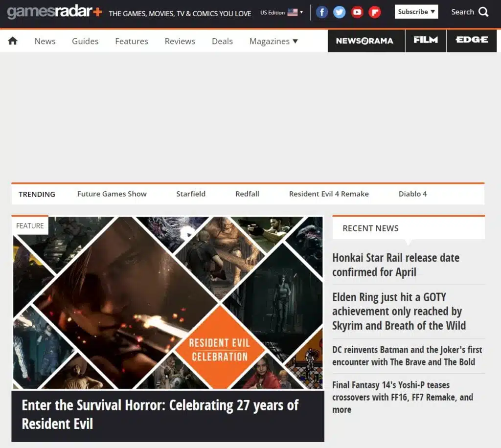Viewport: 501px width, 448px height.
Task: Go to home via house icon
Action: (13, 41)
